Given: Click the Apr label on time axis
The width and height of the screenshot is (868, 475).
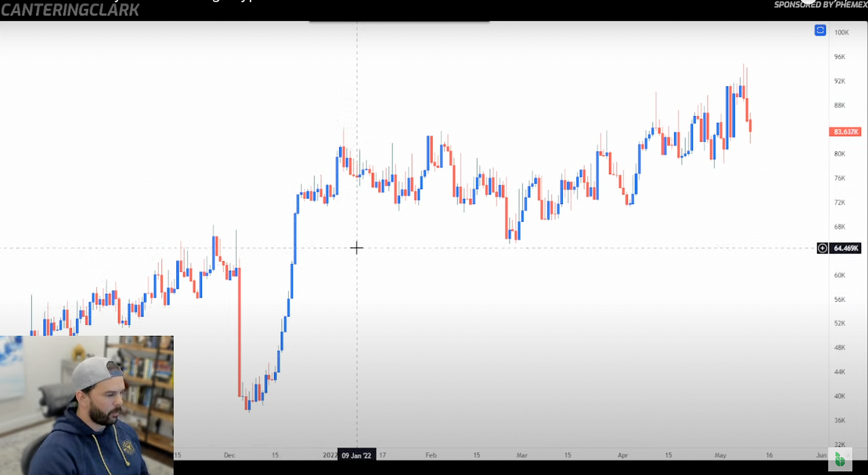Looking at the screenshot, I should [x=622, y=455].
